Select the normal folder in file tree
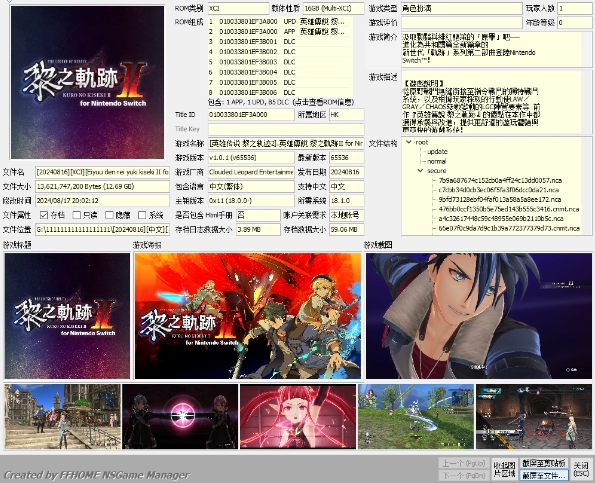The width and height of the screenshot is (595, 483). coord(436,161)
